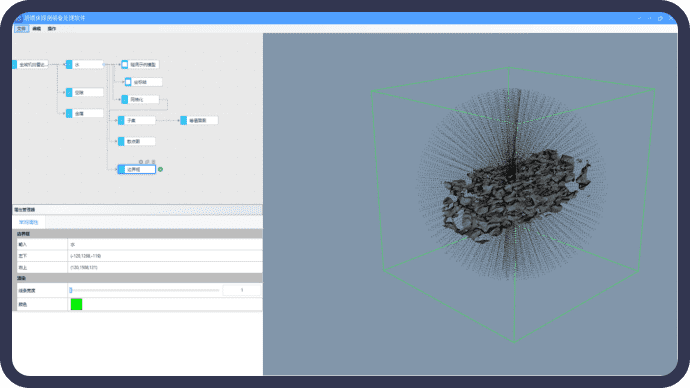Open the green color swatch
The width and height of the screenshot is (690, 388).
[77, 304]
